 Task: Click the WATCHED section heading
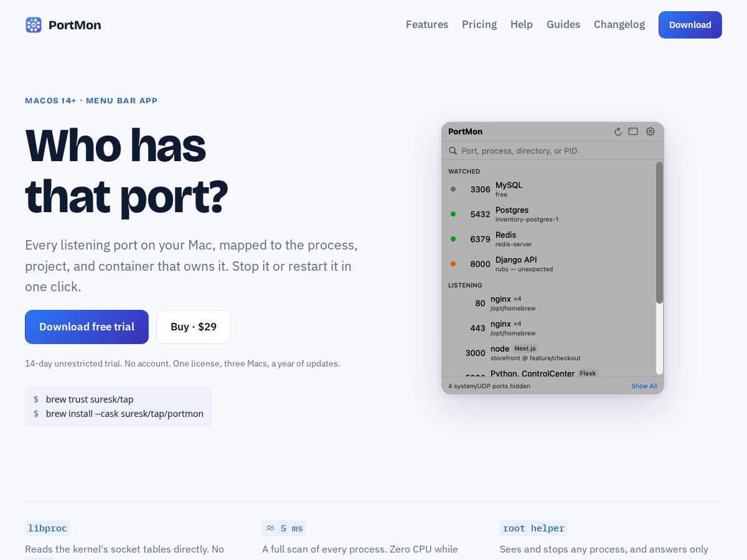point(464,171)
